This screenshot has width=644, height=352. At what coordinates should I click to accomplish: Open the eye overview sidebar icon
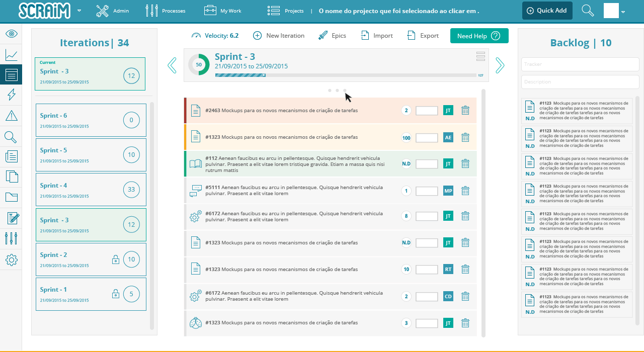pyautogui.click(x=11, y=34)
